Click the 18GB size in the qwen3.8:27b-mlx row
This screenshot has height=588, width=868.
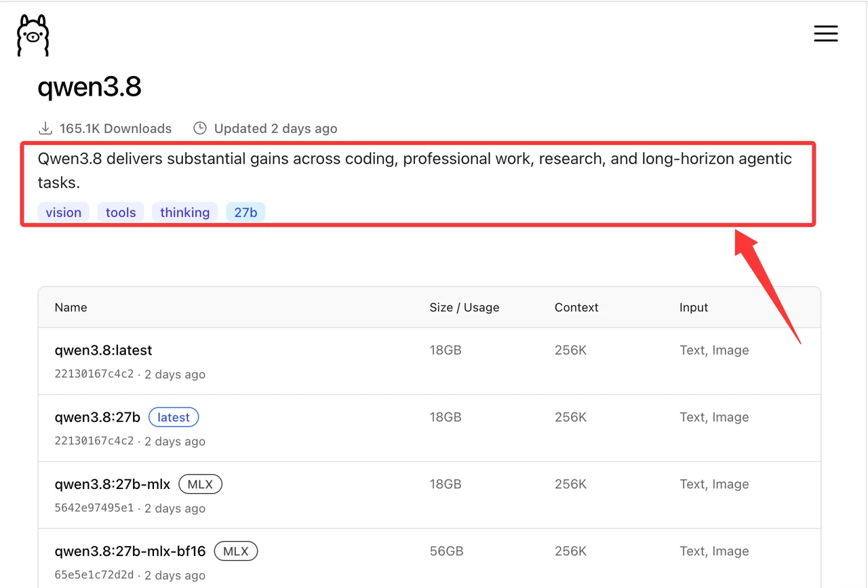click(446, 484)
